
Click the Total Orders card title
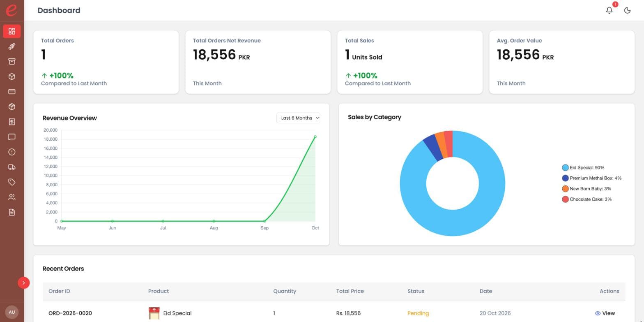[57, 41]
